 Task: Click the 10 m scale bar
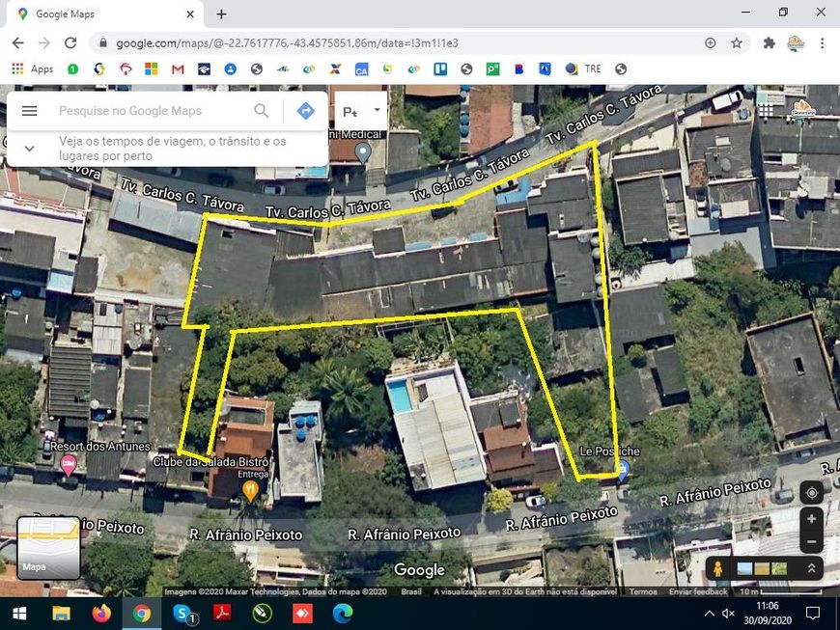click(x=780, y=591)
